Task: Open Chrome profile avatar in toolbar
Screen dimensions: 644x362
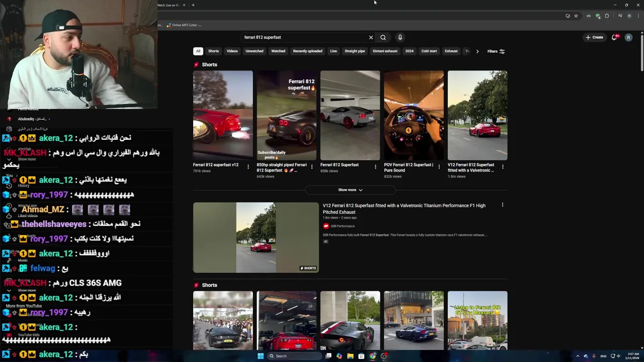Action: (629, 16)
